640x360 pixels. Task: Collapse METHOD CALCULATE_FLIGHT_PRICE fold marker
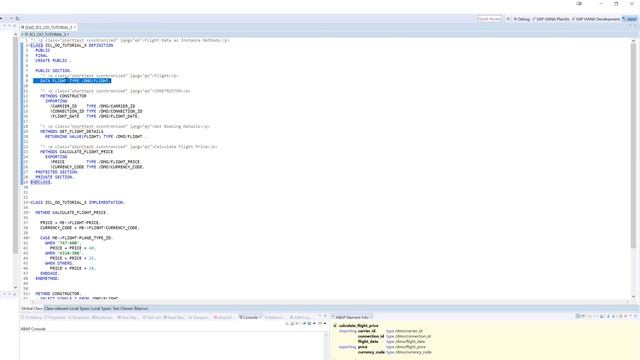pyautogui.click(x=29, y=213)
